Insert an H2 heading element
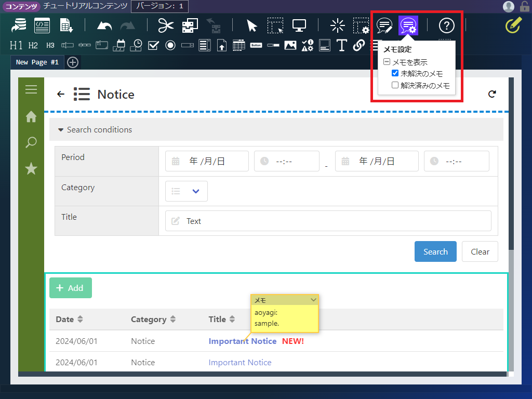Screen dimensions: 532x399 [33, 45]
